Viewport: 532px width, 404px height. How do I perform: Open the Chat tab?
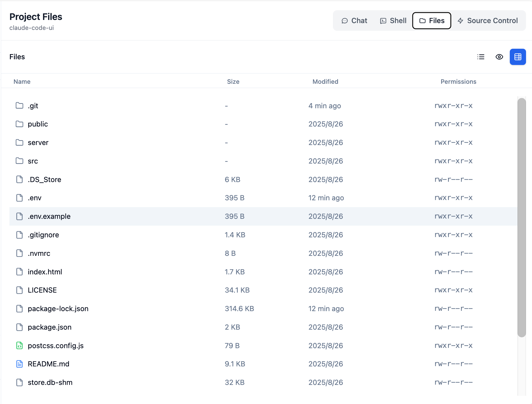(354, 21)
